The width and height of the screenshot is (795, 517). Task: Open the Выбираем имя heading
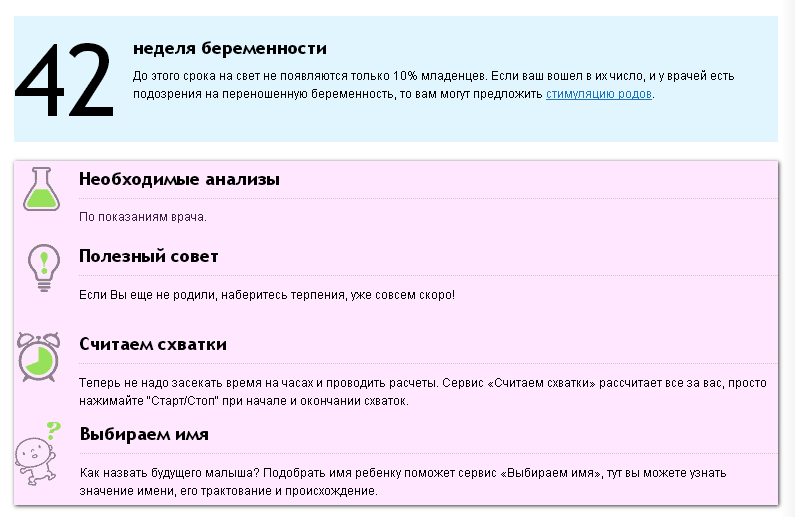[144, 434]
